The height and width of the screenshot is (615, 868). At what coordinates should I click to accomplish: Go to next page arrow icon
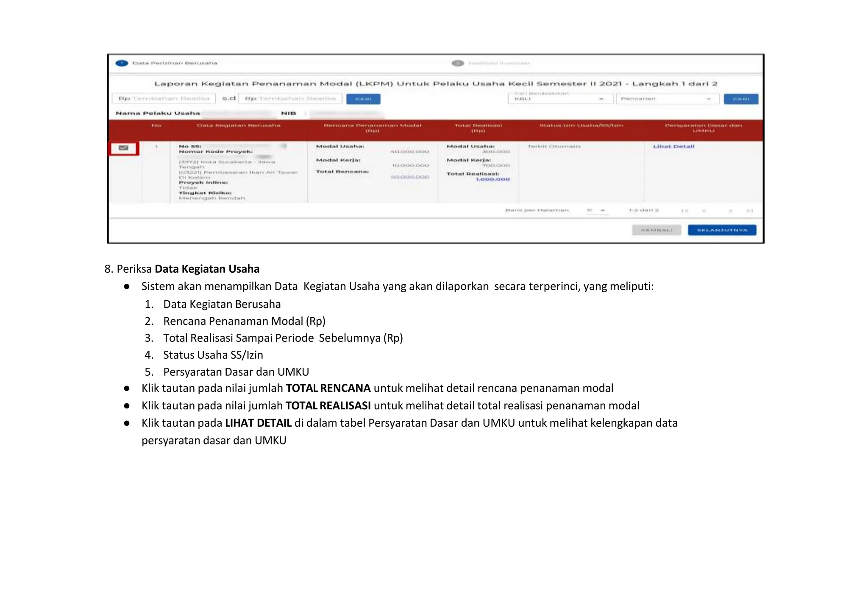(730, 210)
